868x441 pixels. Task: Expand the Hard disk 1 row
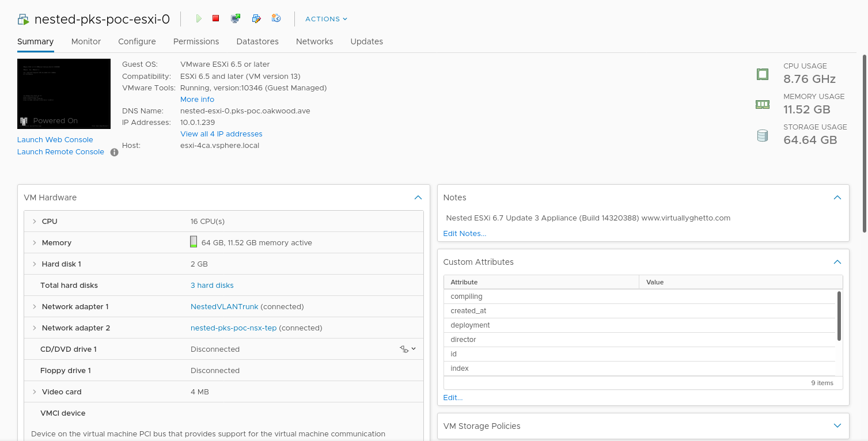(34, 264)
